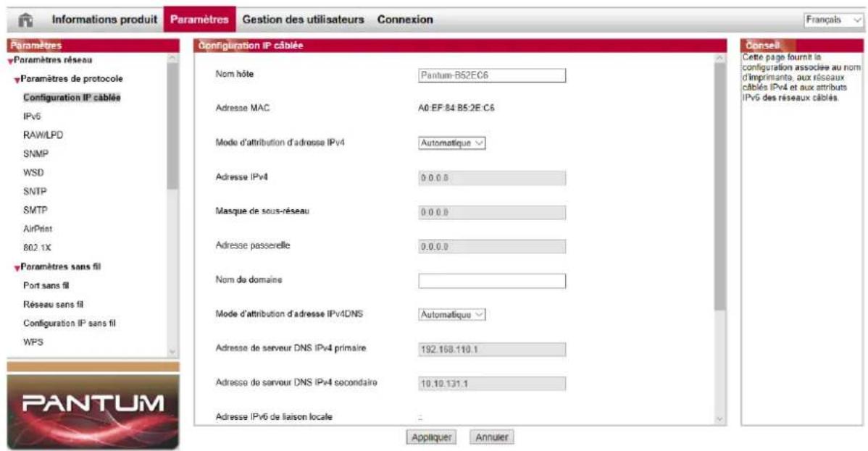This screenshot has width=868, height=451.
Task: Click the Adresse MAC label
Action: [243, 108]
